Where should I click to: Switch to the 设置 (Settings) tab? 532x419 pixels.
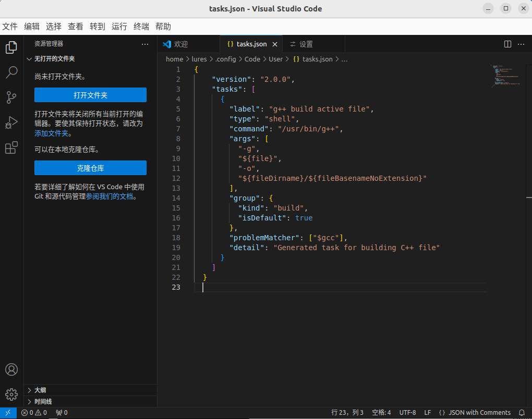tap(314, 44)
